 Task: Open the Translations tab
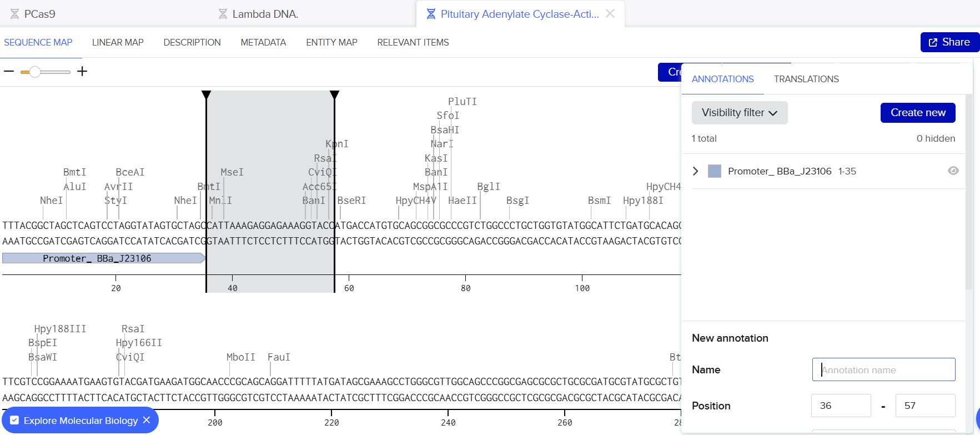(x=806, y=79)
